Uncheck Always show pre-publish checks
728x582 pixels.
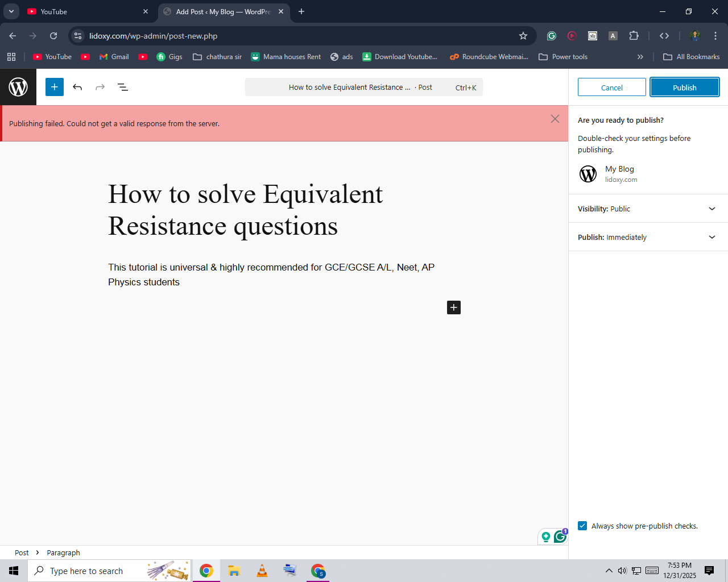coord(582,526)
